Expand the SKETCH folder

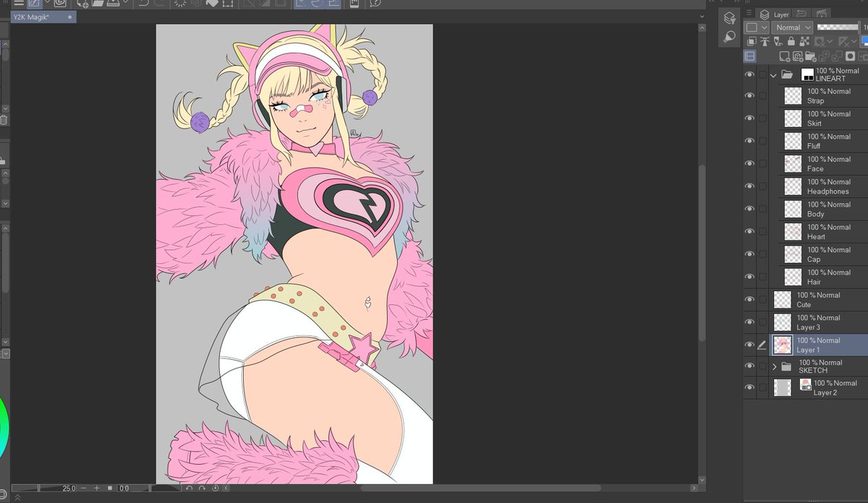pyautogui.click(x=774, y=366)
